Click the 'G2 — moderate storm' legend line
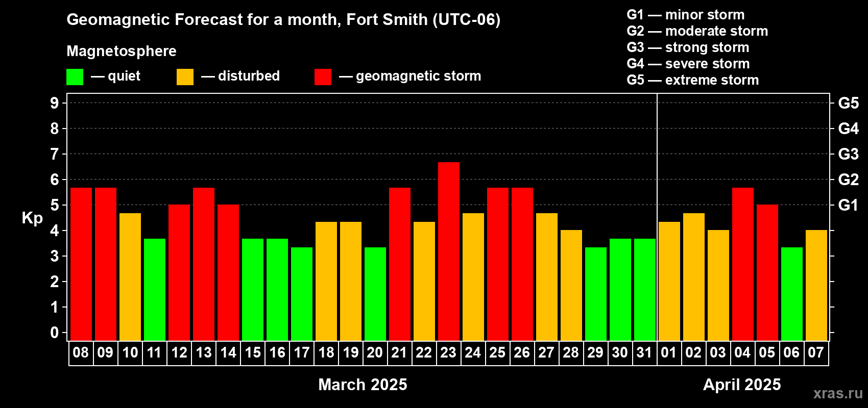Viewport: 868px width, 408px height. [x=697, y=31]
